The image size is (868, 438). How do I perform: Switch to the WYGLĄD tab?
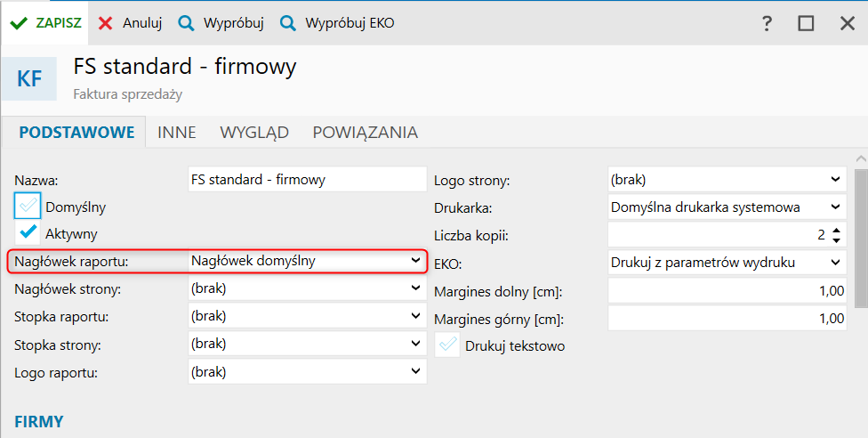[x=254, y=133]
